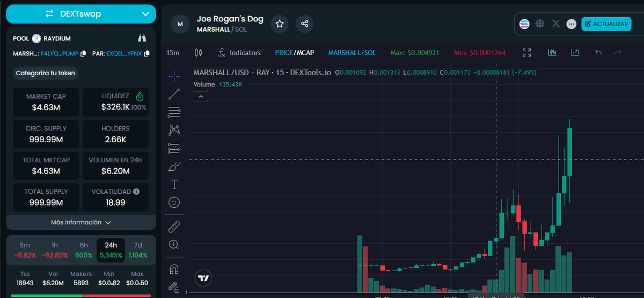Viewport: 644px width, 298px height.
Task: Click the Volume 135.43K legend
Action: click(x=218, y=84)
